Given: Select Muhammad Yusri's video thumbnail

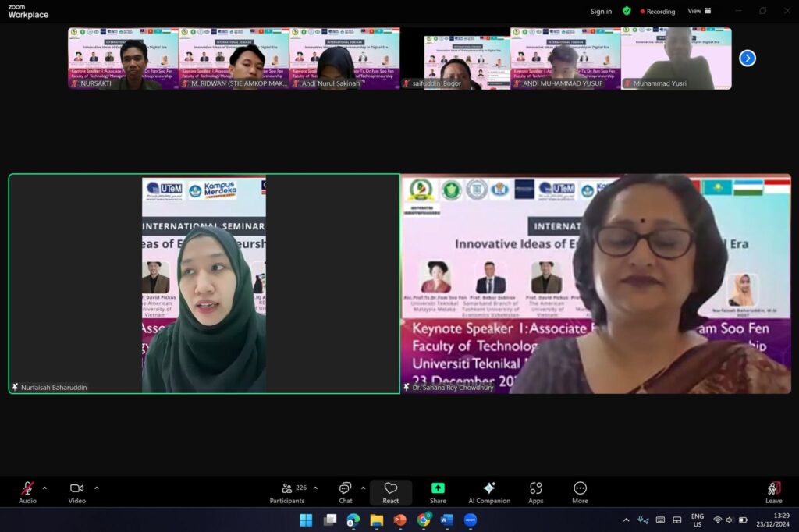Looking at the screenshot, I should coord(676,59).
